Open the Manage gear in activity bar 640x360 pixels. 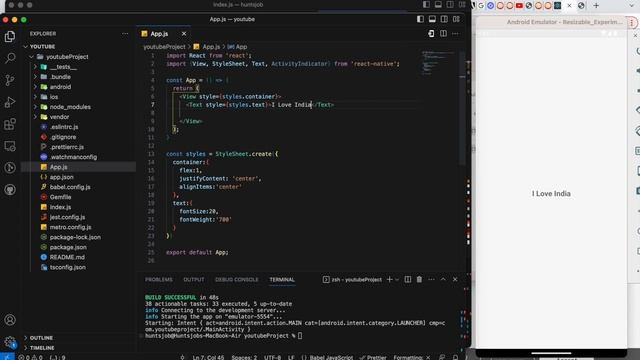click(10, 342)
